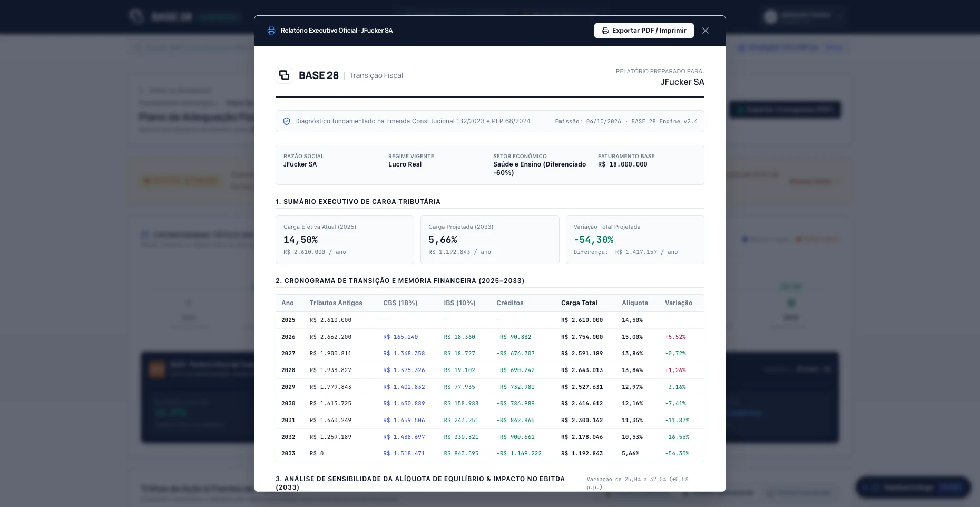Select the 'Transição Fiscal' subtitle text
Screen dimensions: 980x507
pos(376,75)
